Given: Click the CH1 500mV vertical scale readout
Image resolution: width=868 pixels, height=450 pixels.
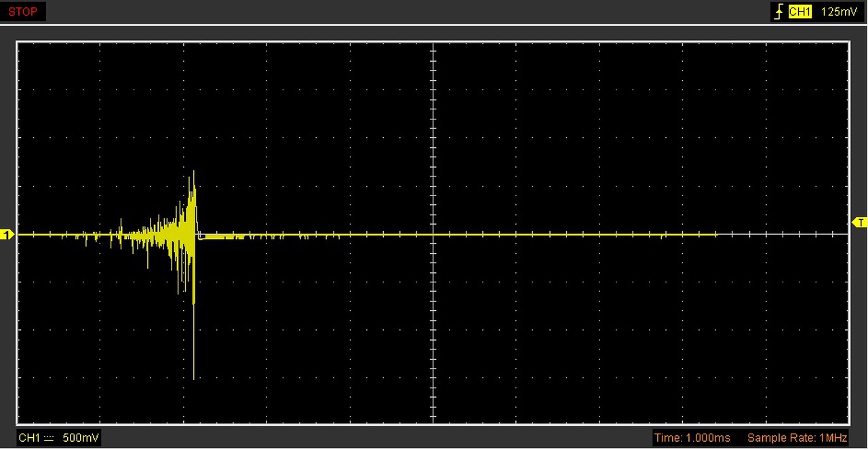Looking at the screenshot, I should tap(58, 438).
